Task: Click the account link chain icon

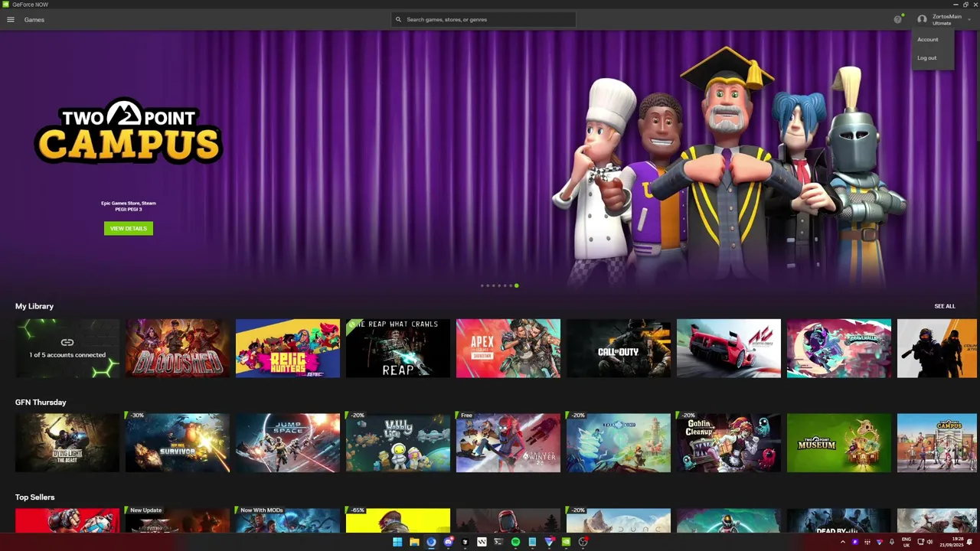Action: click(67, 342)
